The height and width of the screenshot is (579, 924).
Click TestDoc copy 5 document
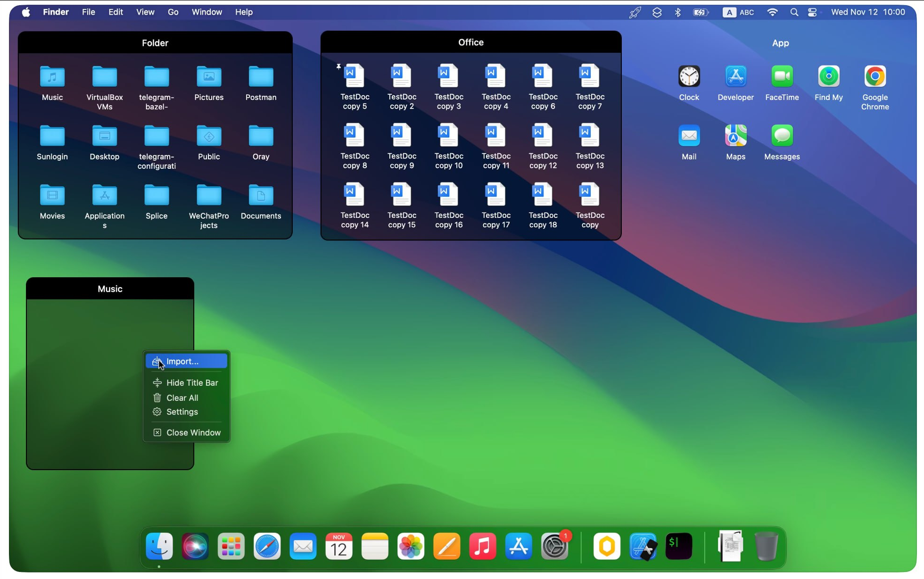point(355,76)
